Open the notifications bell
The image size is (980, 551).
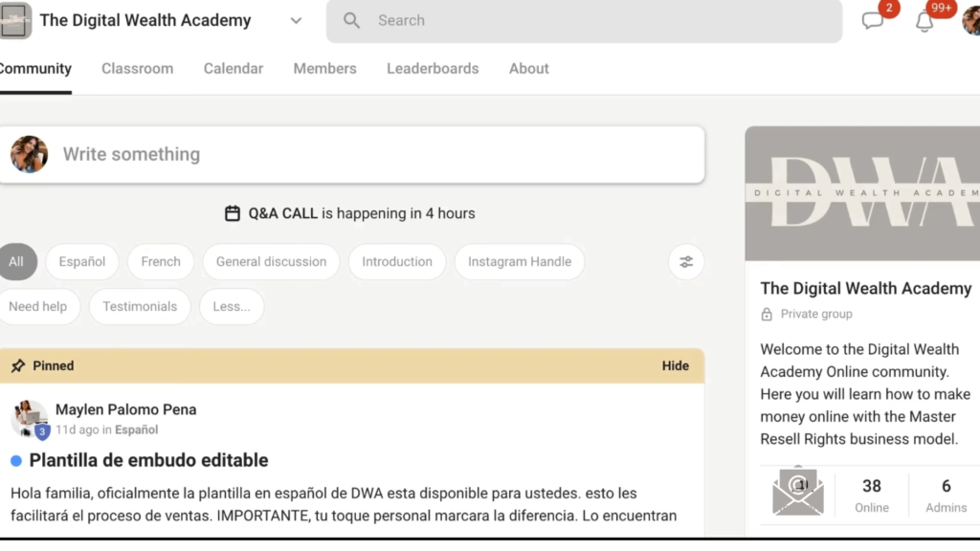pyautogui.click(x=924, y=22)
